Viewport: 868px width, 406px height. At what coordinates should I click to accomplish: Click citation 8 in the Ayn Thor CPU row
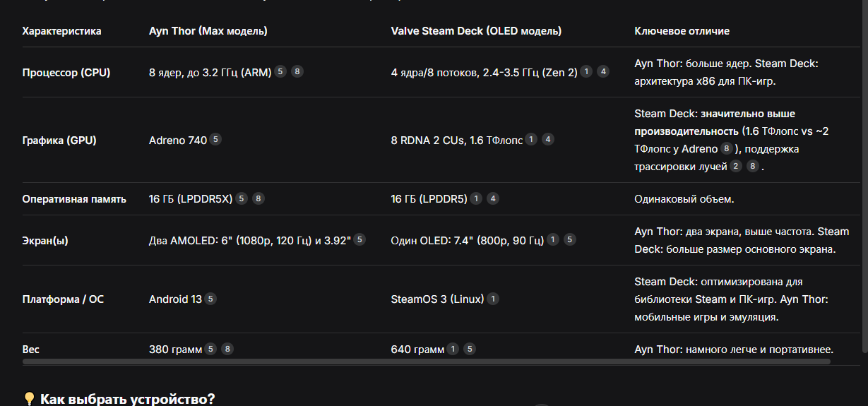pyautogui.click(x=297, y=71)
